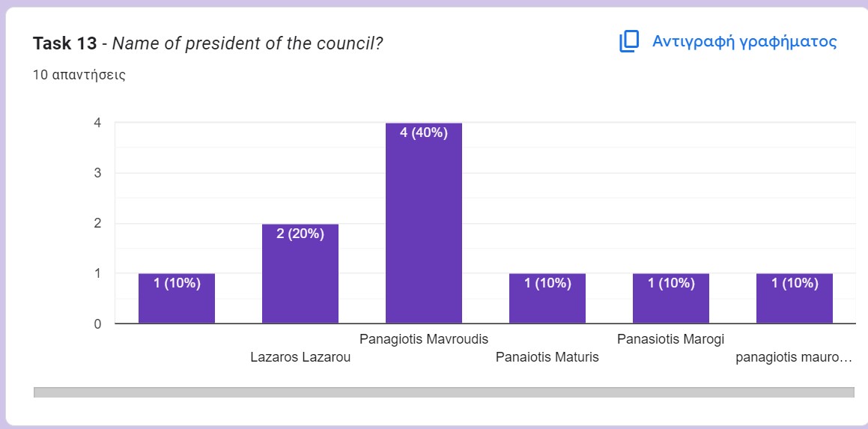Click the 4 (40%) data label

pos(423,133)
